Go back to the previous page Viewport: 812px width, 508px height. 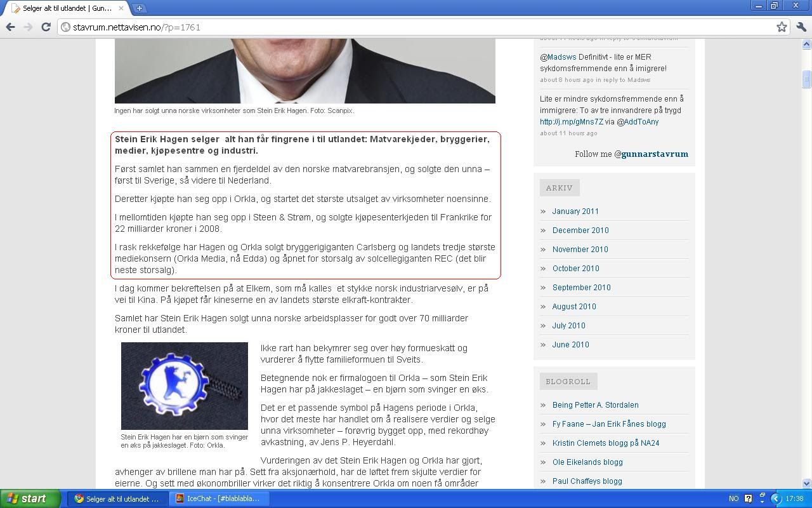coord(10,27)
